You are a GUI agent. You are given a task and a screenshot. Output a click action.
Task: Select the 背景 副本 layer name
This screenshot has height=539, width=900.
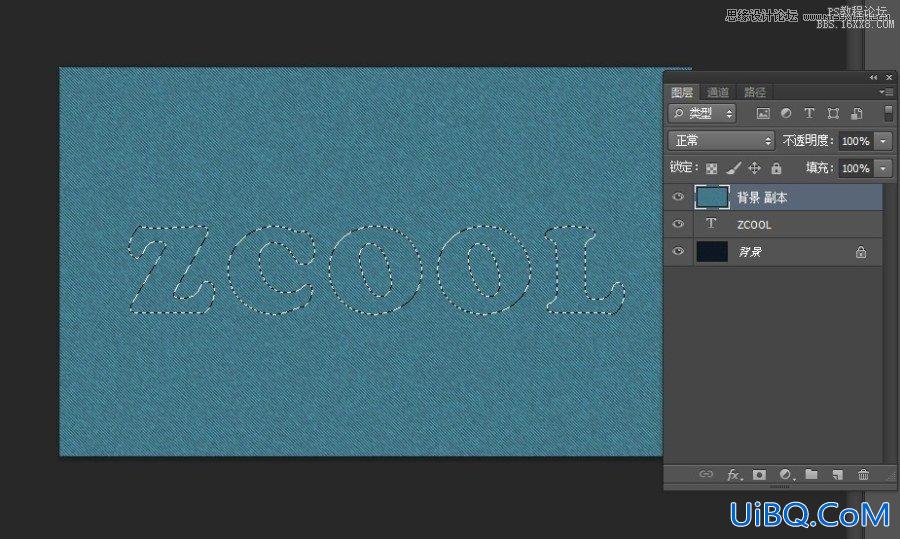point(762,197)
